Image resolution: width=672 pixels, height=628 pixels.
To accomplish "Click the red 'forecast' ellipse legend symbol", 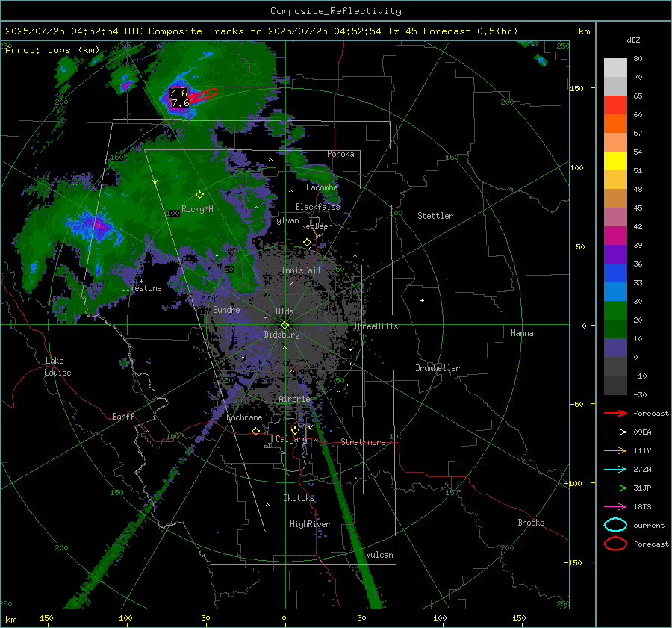I will (x=615, y=544).
